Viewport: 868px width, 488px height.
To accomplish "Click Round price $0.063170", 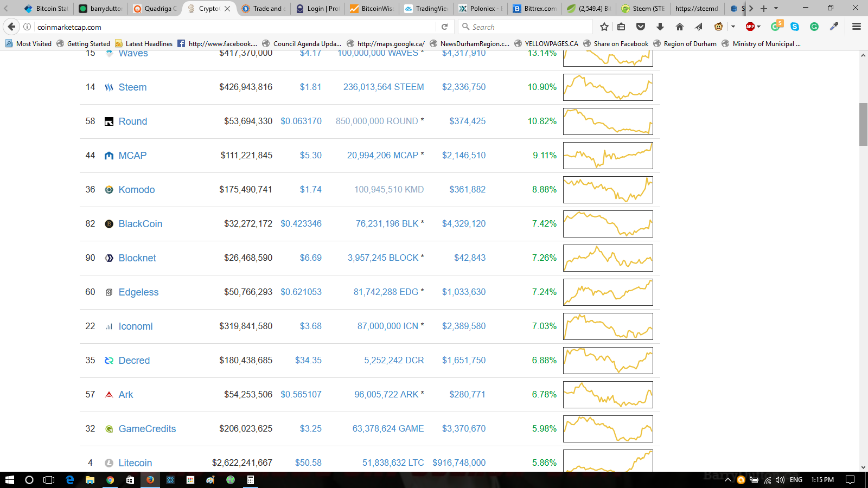I will [x=301, y=121].
